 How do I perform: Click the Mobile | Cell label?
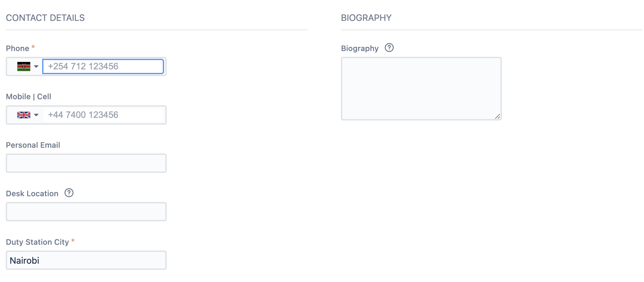(29, 97)
